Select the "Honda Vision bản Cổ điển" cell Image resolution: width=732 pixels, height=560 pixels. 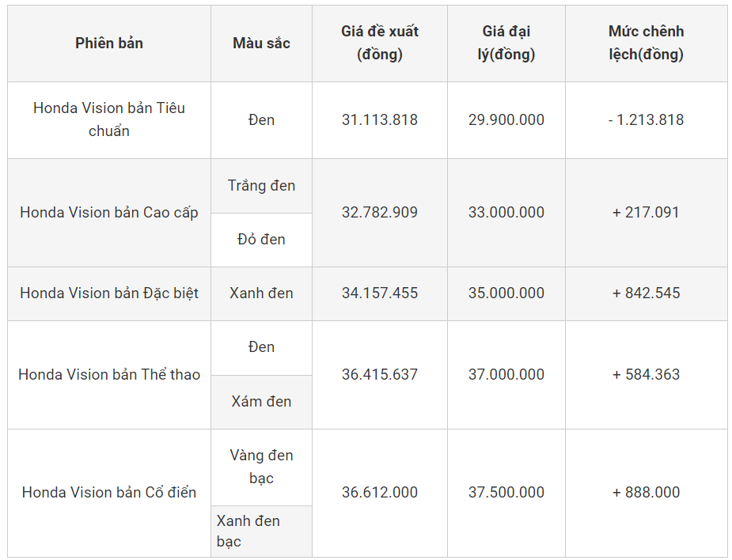[109, 493]
